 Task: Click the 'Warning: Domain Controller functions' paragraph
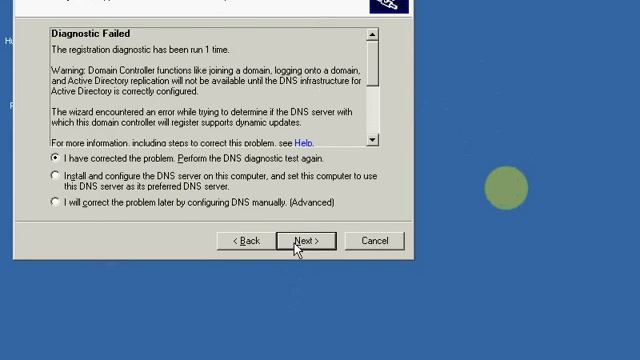206,81
